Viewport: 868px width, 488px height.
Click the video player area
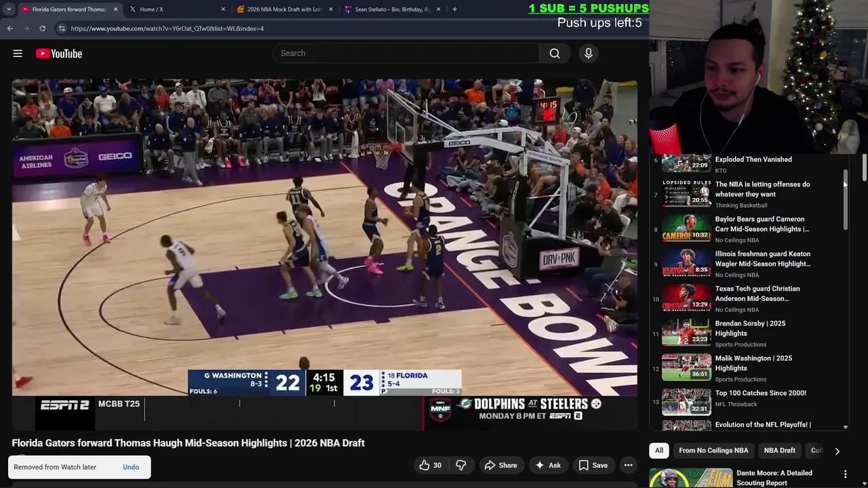point(324,254)
